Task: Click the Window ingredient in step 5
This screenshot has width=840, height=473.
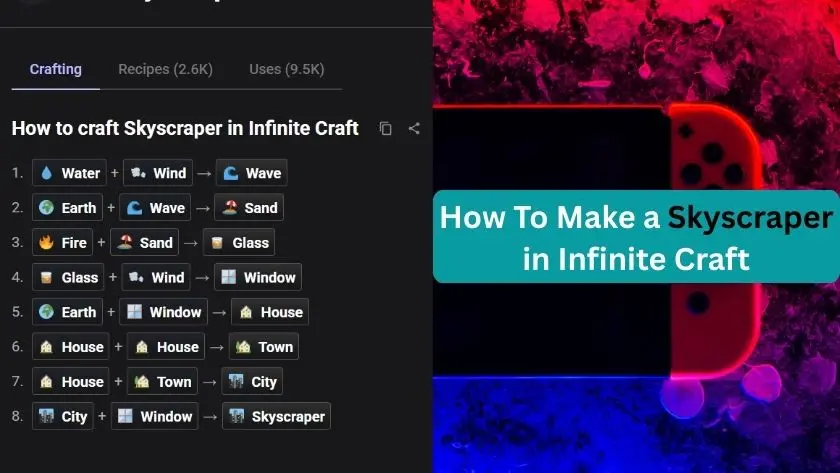Action: click(163, 312)
